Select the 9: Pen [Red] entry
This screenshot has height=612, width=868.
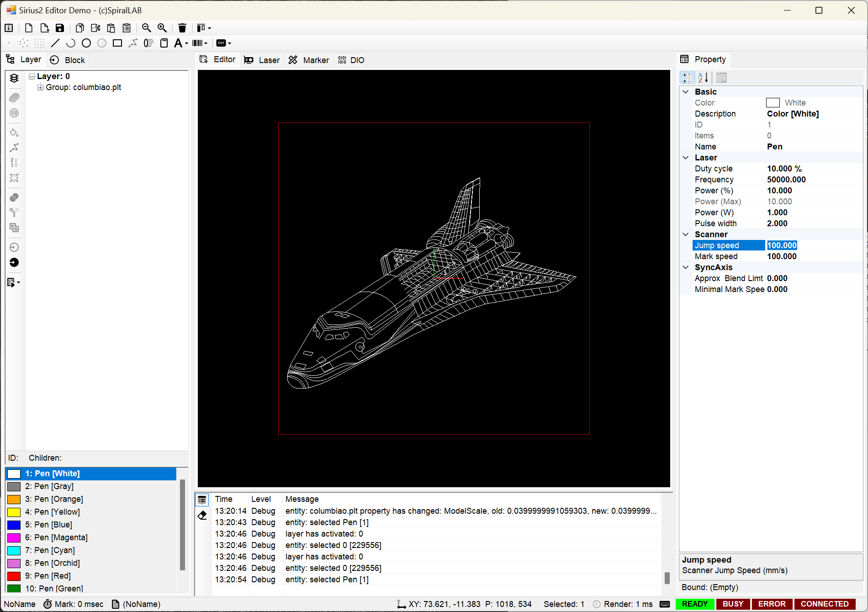coord(91,576)
